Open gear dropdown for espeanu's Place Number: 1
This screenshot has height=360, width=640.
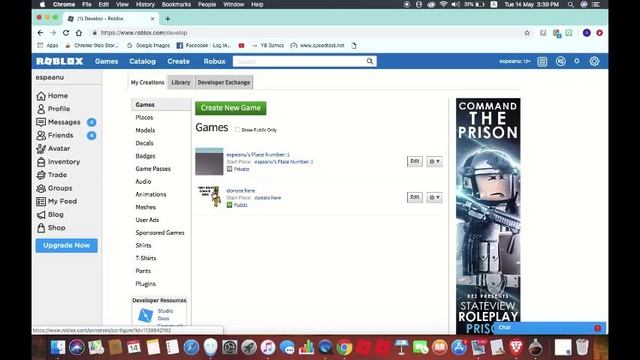[434, 161]
